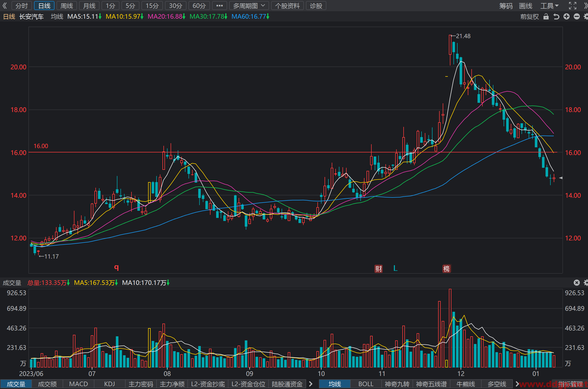Click the double right arrow icon top right

(586, 6)
